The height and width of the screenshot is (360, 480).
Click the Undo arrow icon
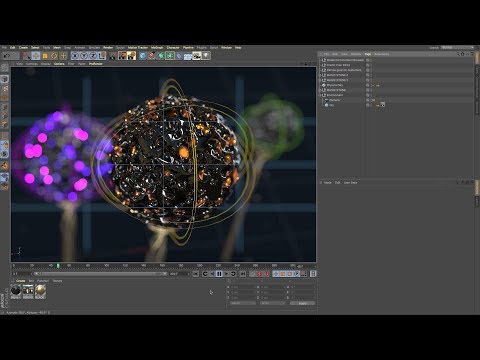6,56
